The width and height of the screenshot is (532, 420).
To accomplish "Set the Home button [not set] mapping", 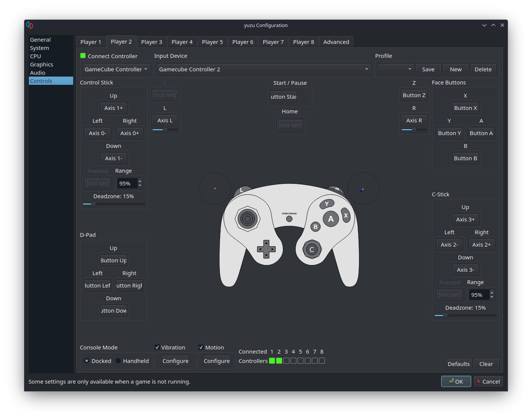I will 290,125.
